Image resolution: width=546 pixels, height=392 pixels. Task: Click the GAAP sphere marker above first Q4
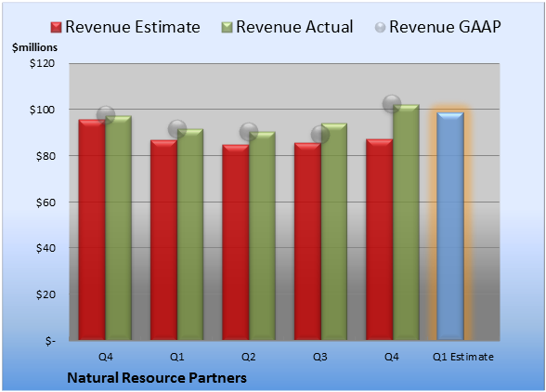(106, 115)
